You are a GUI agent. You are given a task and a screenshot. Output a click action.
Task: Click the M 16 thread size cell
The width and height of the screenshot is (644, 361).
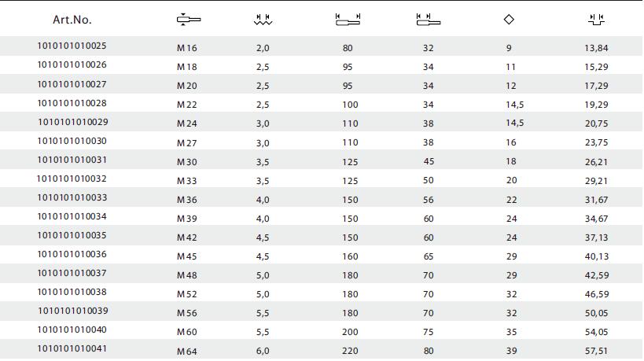187,48
